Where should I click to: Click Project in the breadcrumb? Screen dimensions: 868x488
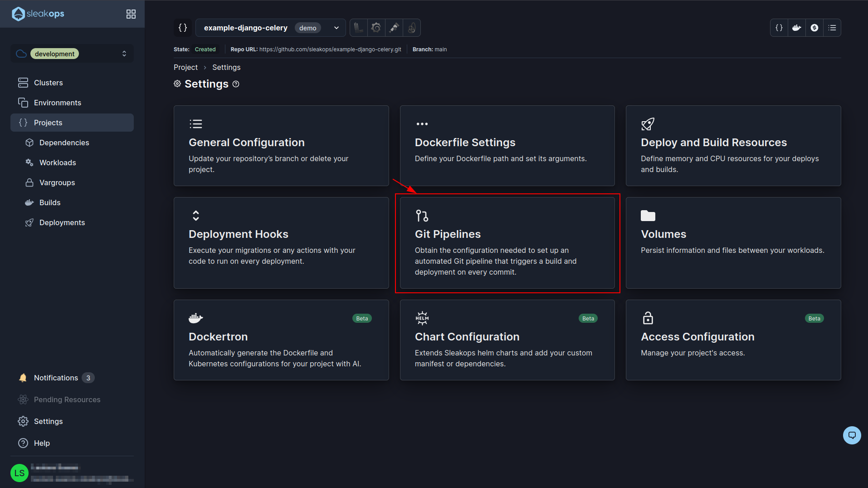(185, 67)
